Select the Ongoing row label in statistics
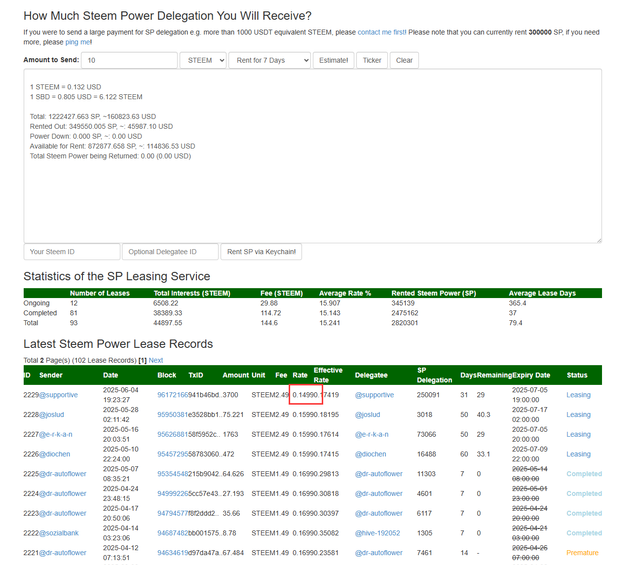 [36, 303]
